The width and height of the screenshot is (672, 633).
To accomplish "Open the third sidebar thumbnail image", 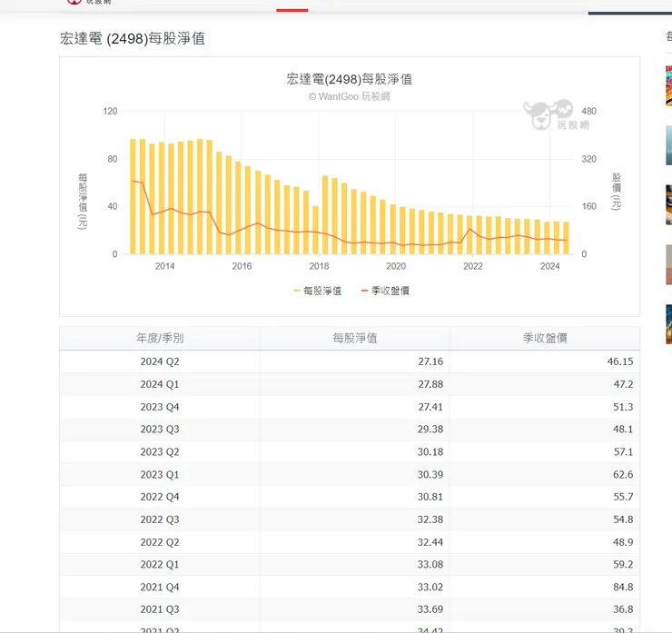I will click(668, 205).
